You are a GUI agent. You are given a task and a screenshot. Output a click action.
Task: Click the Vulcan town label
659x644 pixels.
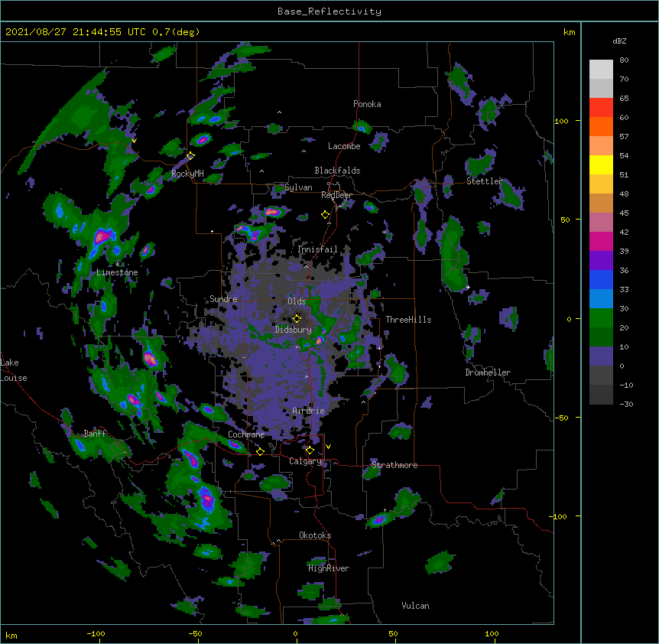415,606
